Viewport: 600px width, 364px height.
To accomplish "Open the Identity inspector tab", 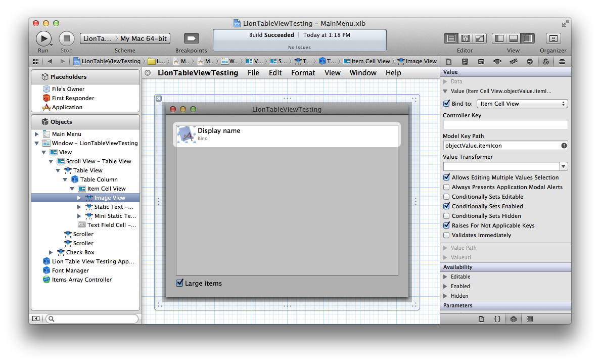I will [481, 62].
